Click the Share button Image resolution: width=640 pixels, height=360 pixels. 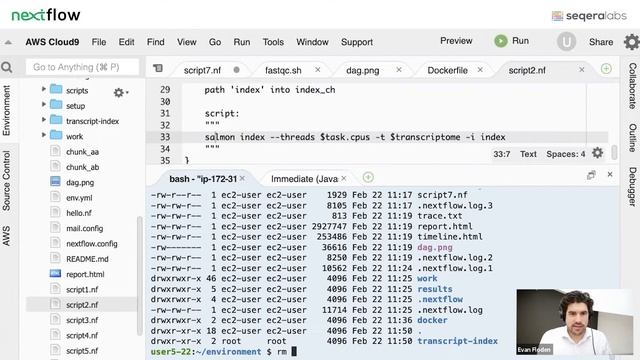pos(601,42)
